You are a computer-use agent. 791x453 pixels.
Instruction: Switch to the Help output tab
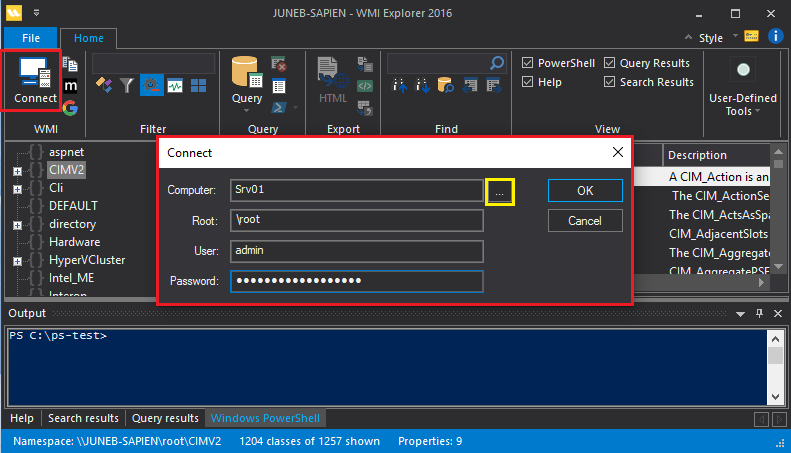(22, 418)
